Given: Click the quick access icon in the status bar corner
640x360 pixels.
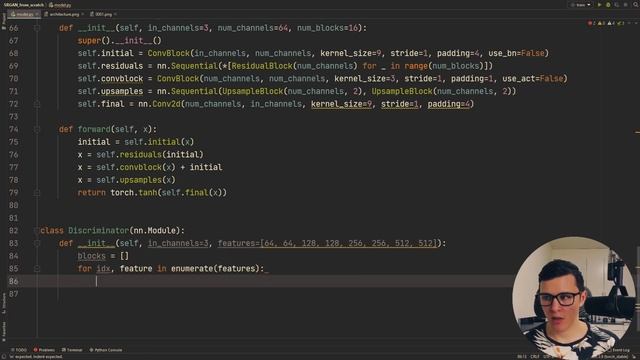Looking at the screenshot, I should point(4,357).
